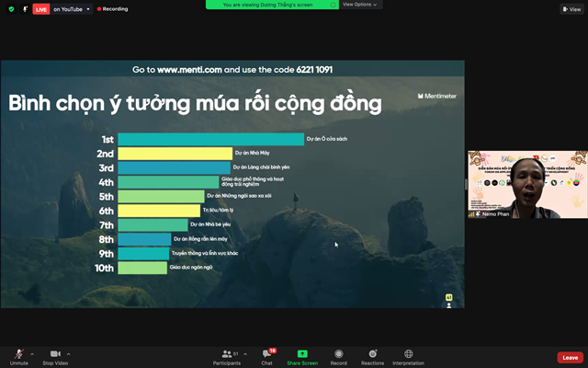Viewport: 588px width, 368px height.
Task: Click the muted microphone indicator at top
Action: point(25,9)
